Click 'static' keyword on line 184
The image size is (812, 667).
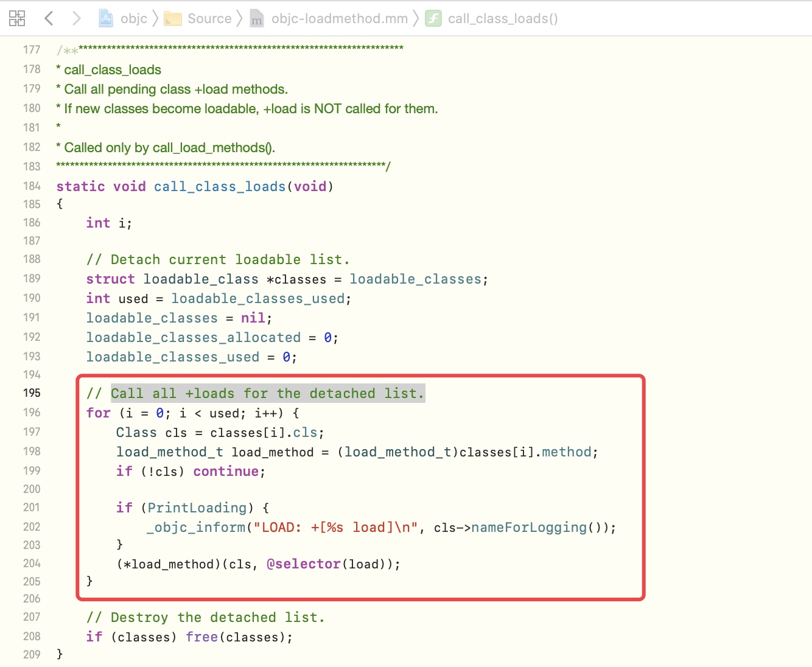(x=81, y=186)
